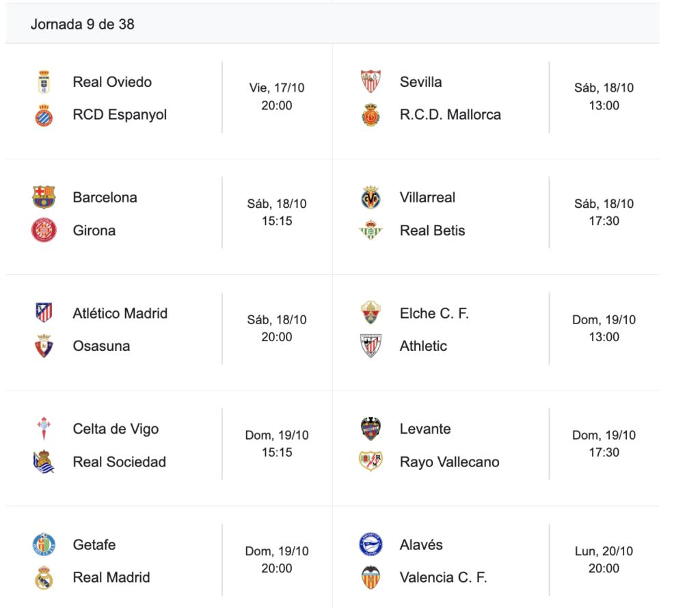This screenshot has width=700, height=608.
Task: Open the Osasuna team name link
Action: point(101,346)
